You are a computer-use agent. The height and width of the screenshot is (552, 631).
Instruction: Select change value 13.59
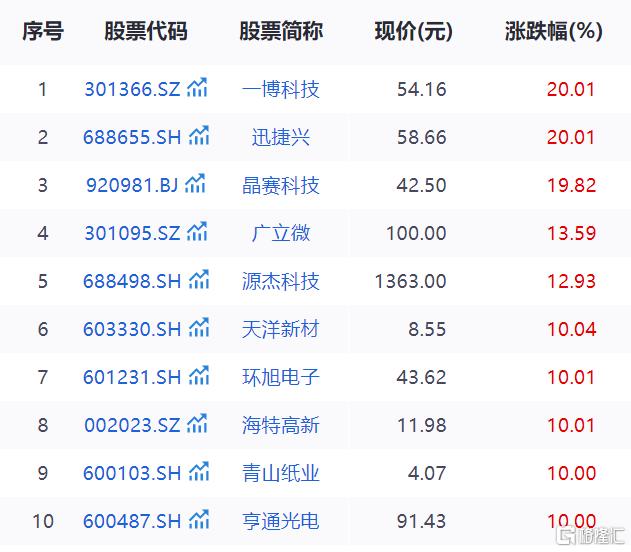point(571,233)
